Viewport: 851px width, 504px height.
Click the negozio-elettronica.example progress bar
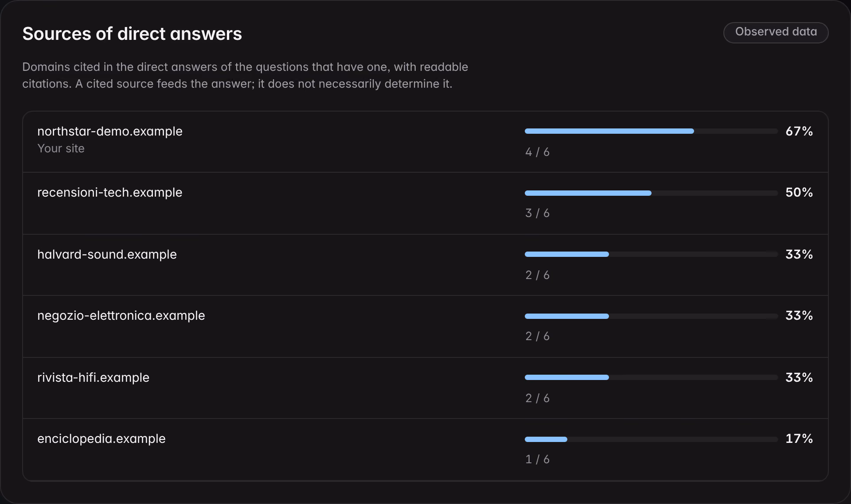click(651, 316)
